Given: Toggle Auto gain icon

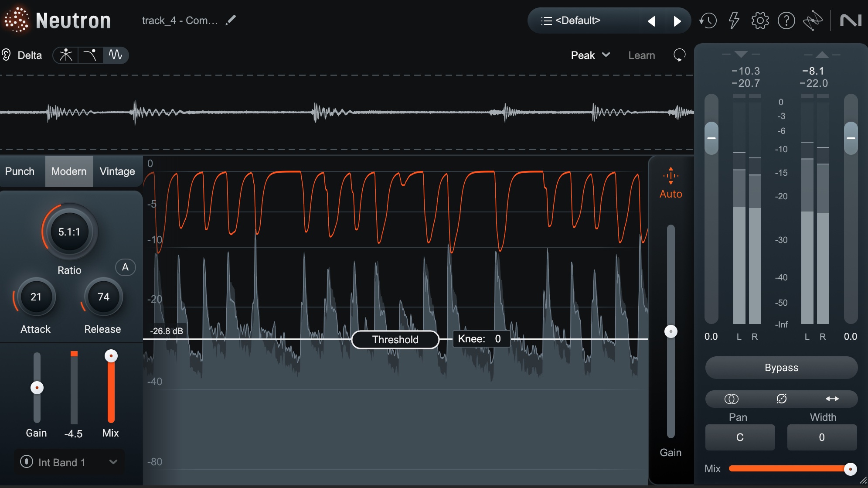Looking at the screenshot, I should tap(671, 176).
